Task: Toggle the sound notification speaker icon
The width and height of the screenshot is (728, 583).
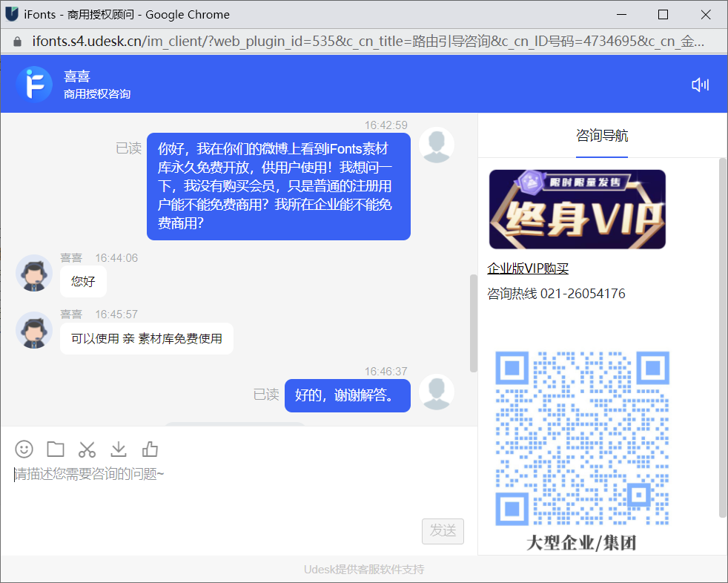Action: click(700, 85)
